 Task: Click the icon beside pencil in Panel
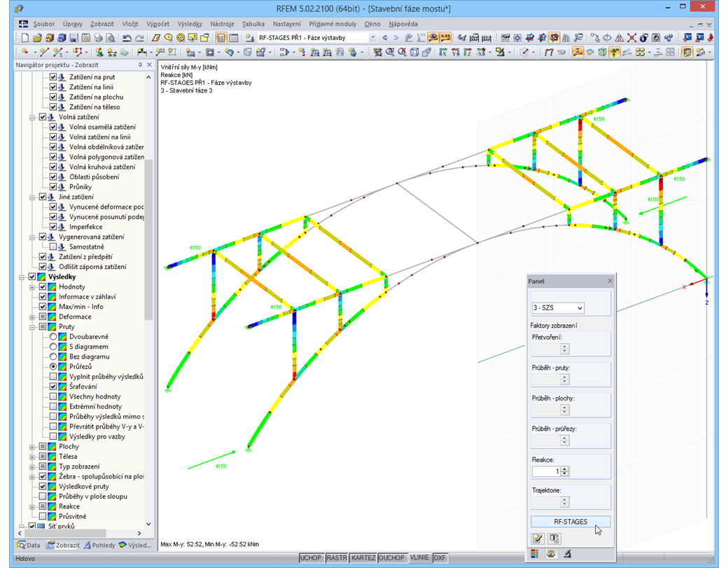point(554,539)
